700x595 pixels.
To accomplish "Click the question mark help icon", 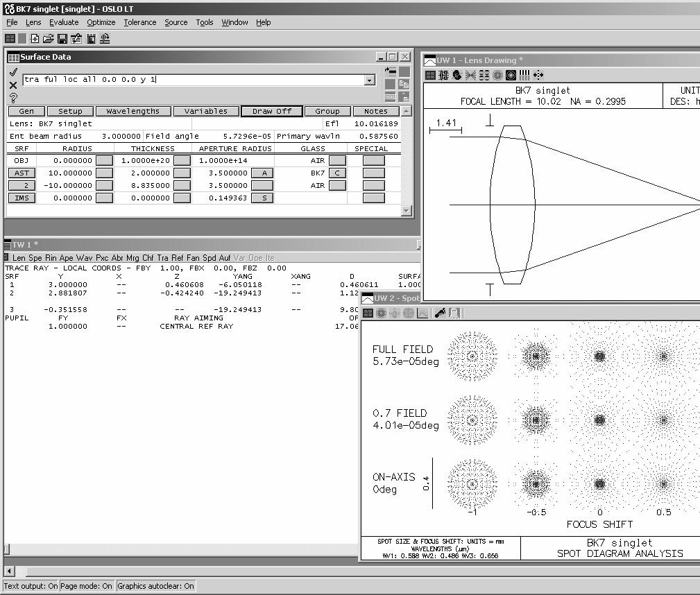I will [13, 98].
